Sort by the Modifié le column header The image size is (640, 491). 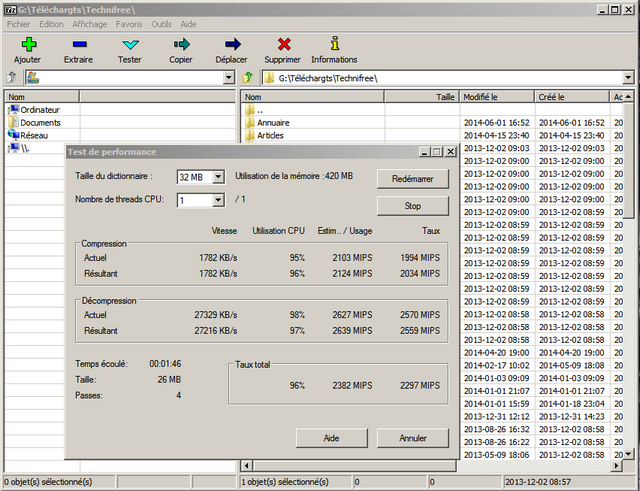click(x=490, y=97)
